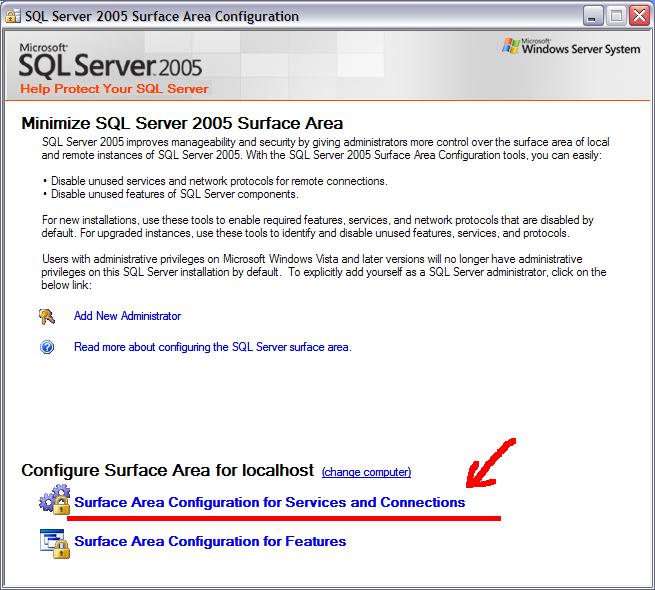Click the bullet about disabling unused services
655x590 pixels.
tap(215, 181)
